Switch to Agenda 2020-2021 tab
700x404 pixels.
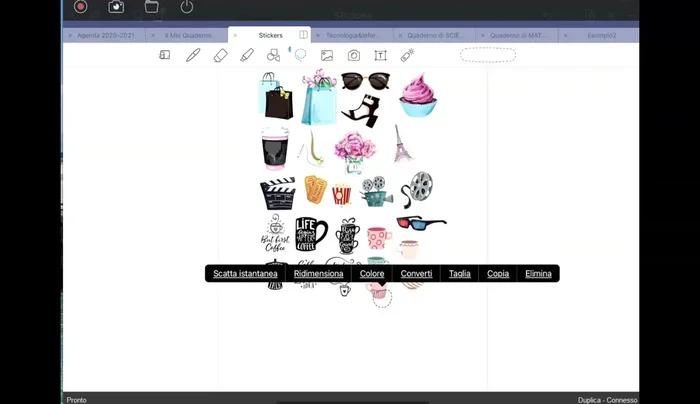pyautogui.click(x=104, y=35)
